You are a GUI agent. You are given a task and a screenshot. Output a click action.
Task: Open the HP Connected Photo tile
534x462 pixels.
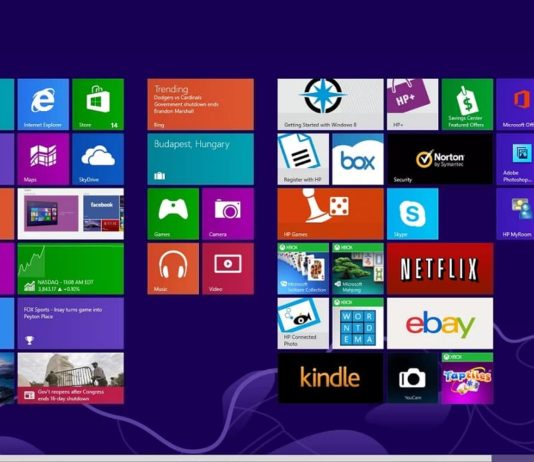point(303,323)
